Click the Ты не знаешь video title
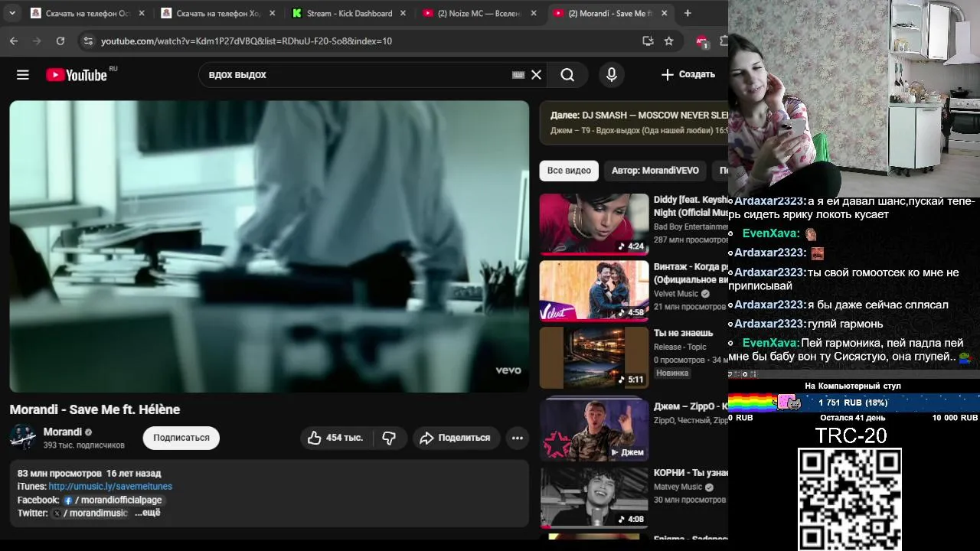The width and height of the screenshot is (980, 551). point(683,333)
